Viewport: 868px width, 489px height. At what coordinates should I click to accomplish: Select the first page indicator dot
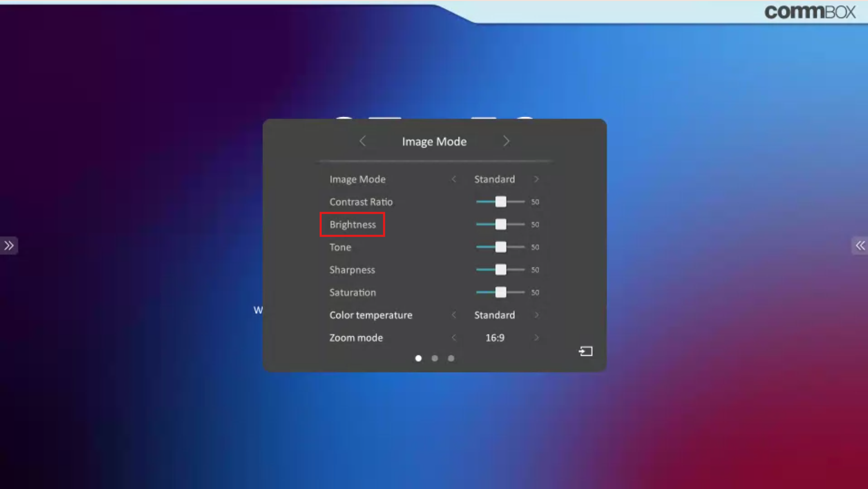click(x=418, y=358)
